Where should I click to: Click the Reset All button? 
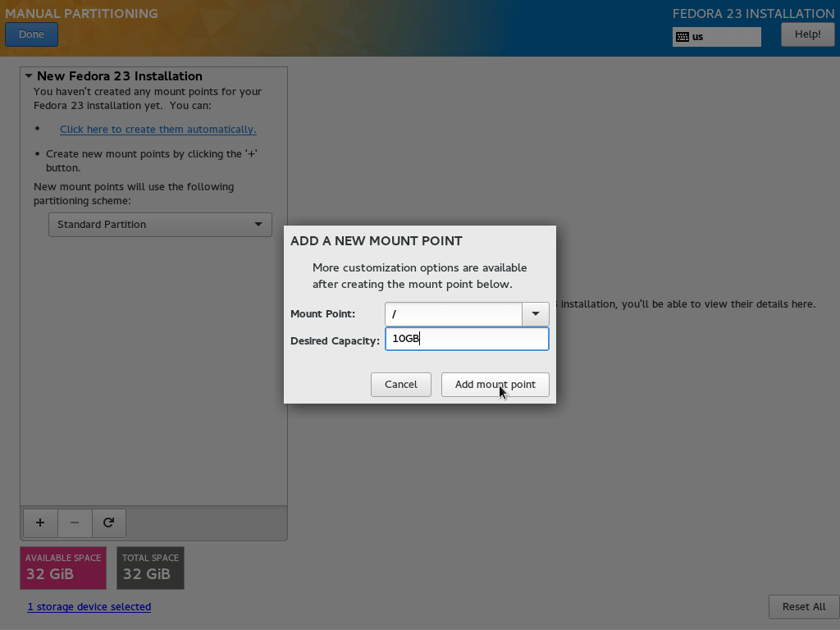804,607
